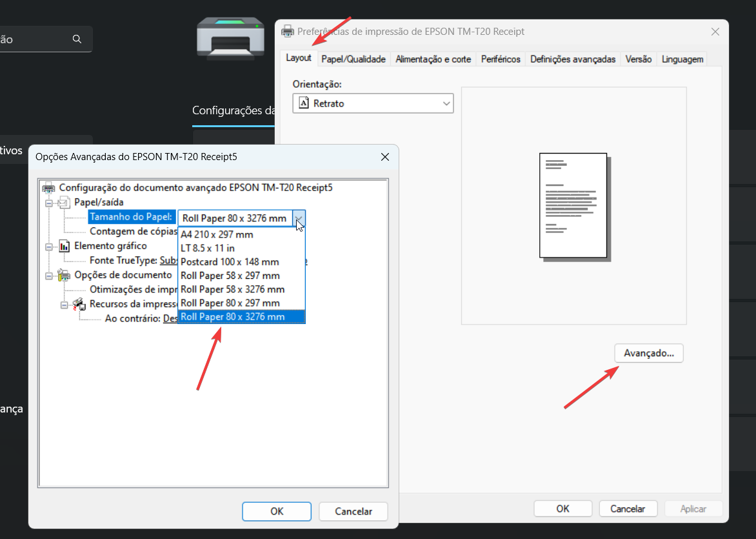Open the Versão tab
The height and width of the screenshot is (539, 756).
pos(639,59)
